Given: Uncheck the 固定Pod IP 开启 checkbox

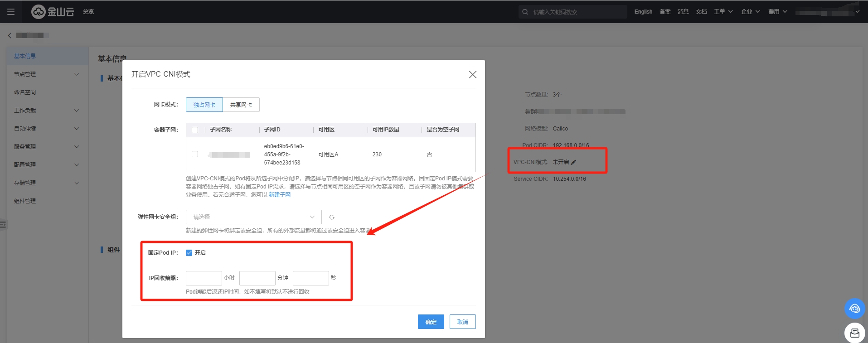Looking at the screenshot, I should [x=189, y=253].
